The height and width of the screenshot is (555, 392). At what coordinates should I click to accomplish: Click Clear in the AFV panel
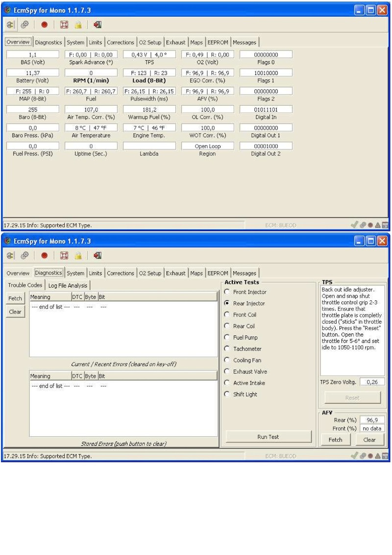coord(369,439)
